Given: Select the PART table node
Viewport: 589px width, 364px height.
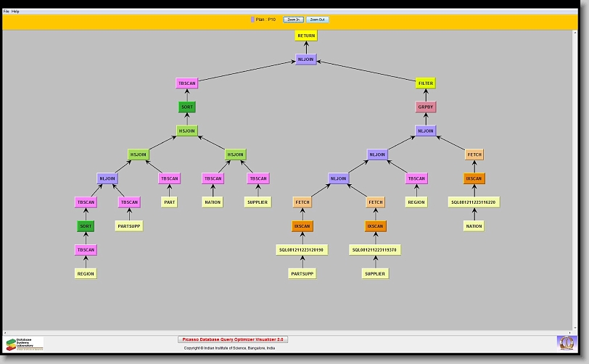Looking at the screenshot, I should coord(170,202).
